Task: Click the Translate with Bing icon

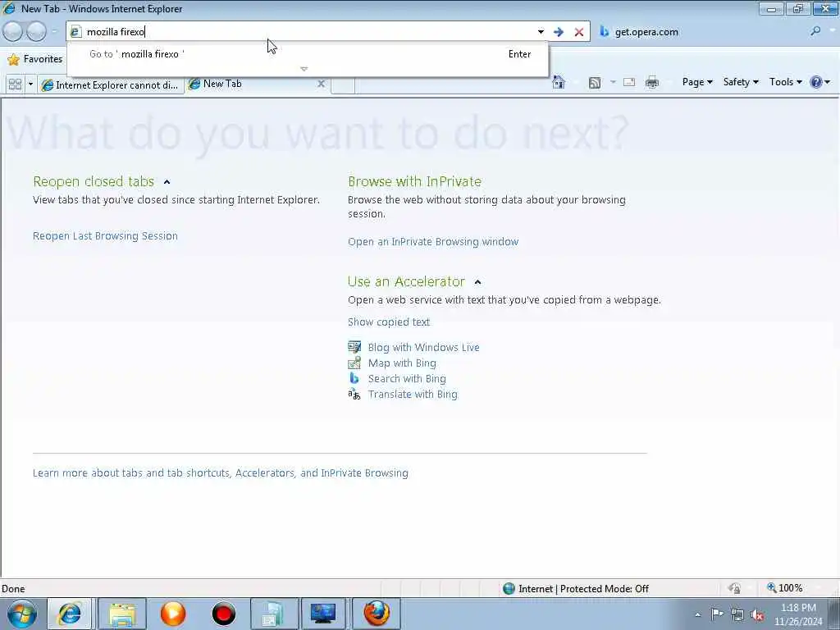Action: tap(354, 395)
